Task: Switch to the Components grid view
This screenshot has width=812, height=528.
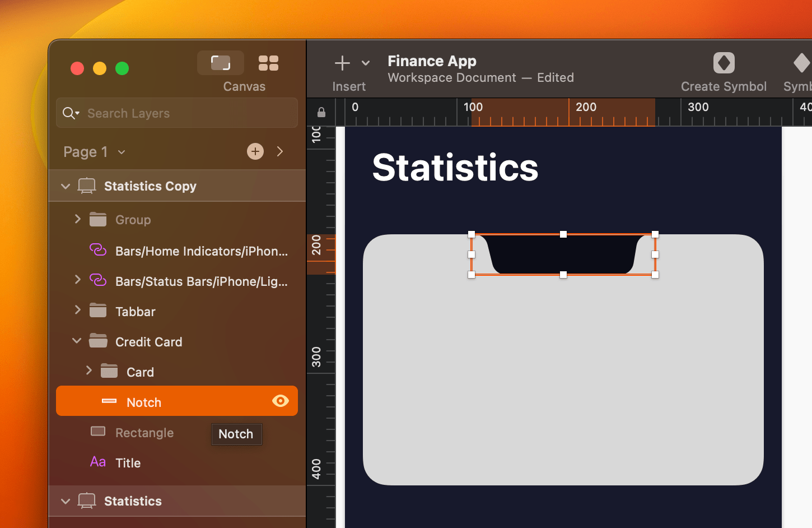Action: pos(268,63)
